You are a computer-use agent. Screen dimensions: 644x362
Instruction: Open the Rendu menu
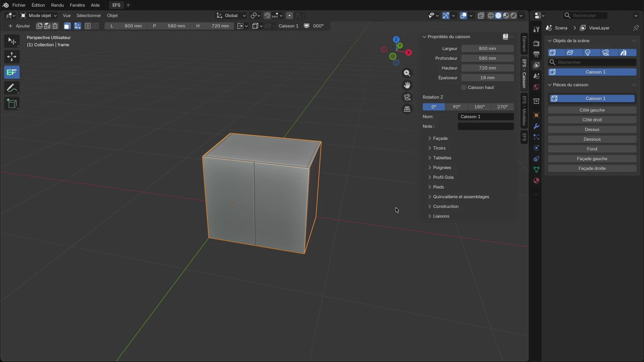[57, 5]
